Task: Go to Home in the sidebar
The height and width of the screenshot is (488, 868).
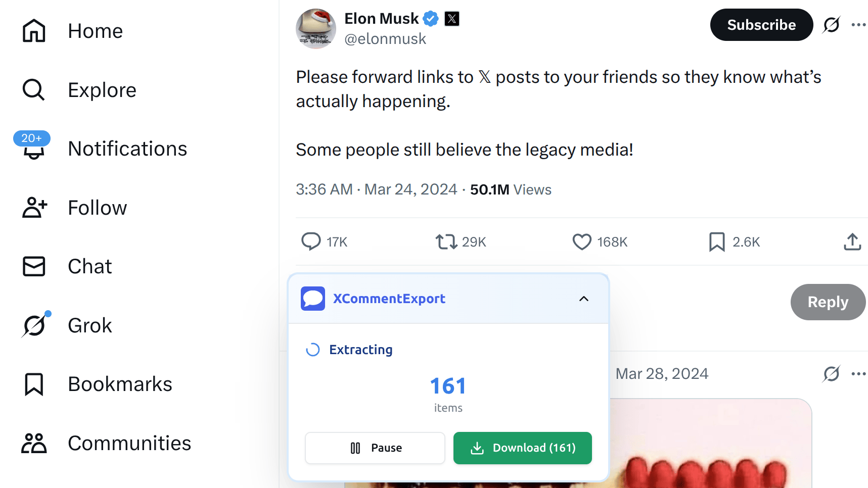Action: (x=95, y=31)
